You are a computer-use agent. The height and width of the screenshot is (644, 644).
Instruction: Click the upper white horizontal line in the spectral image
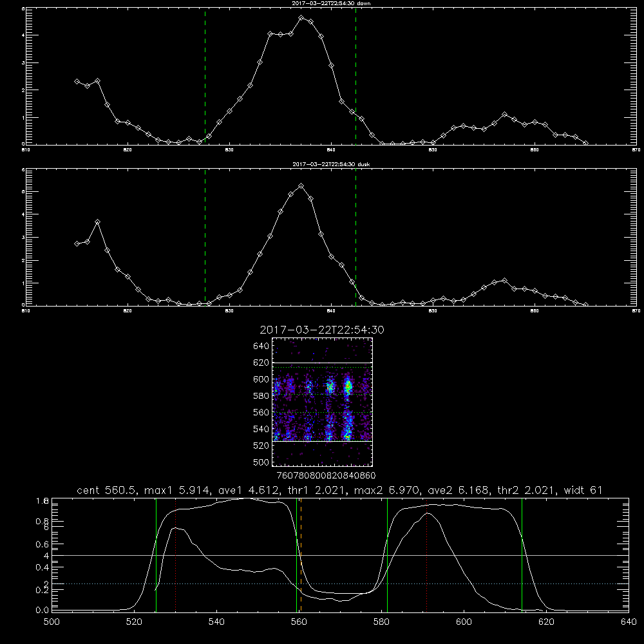[323, 363]
